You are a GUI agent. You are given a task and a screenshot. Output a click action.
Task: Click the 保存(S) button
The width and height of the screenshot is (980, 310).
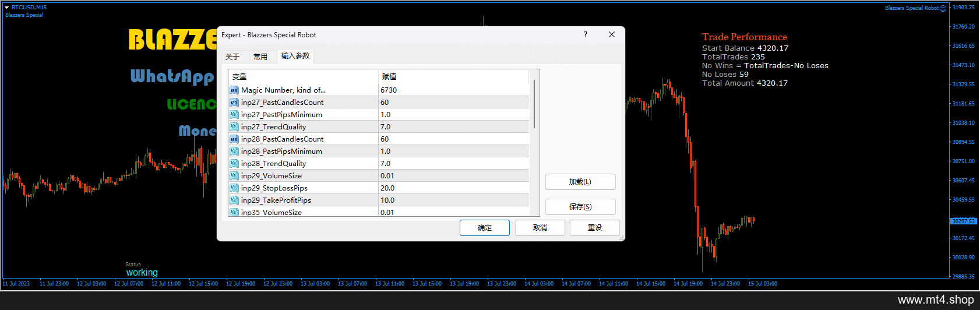tap(580, 207)
